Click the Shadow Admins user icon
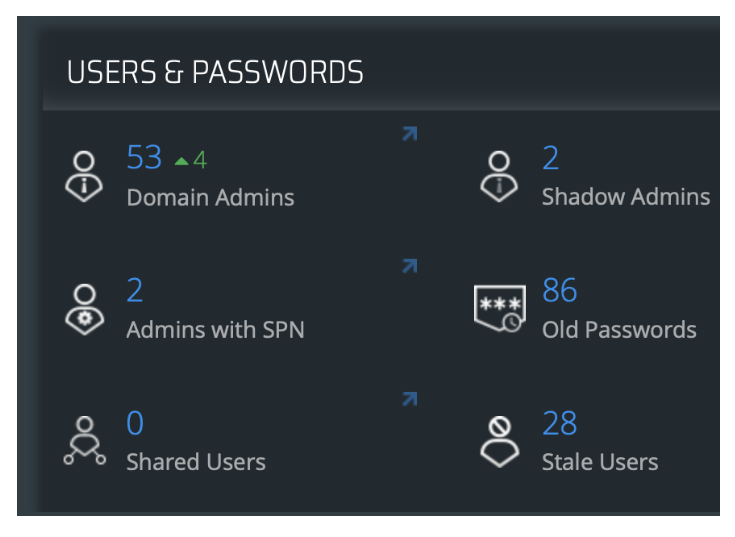This screenshot has width=735, height=537. (x=499, y=176)
